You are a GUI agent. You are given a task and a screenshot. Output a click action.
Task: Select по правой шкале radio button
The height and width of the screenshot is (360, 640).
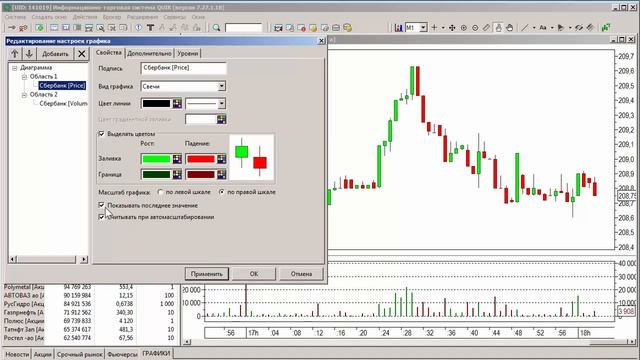pyautogui.click(x=222, y=191)
